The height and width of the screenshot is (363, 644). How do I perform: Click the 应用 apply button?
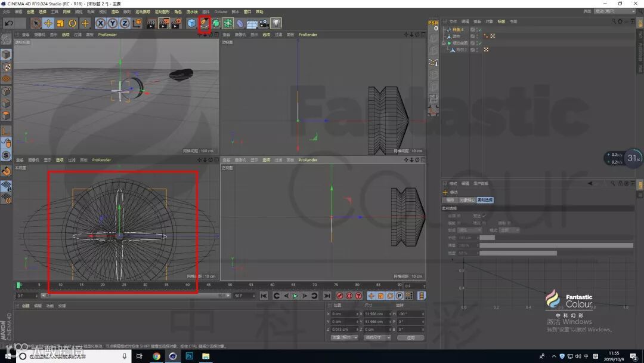[x=410, y=337]
